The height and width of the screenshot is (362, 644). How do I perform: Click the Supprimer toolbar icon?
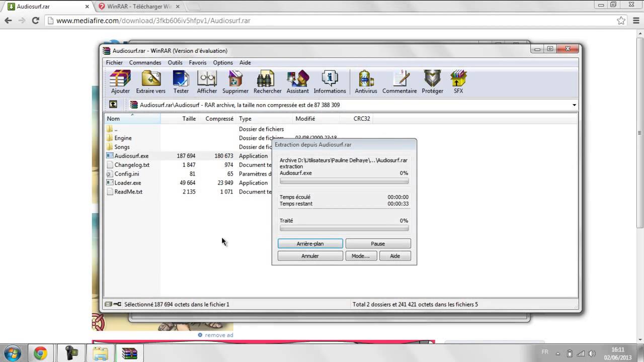[x=235, y=82]
